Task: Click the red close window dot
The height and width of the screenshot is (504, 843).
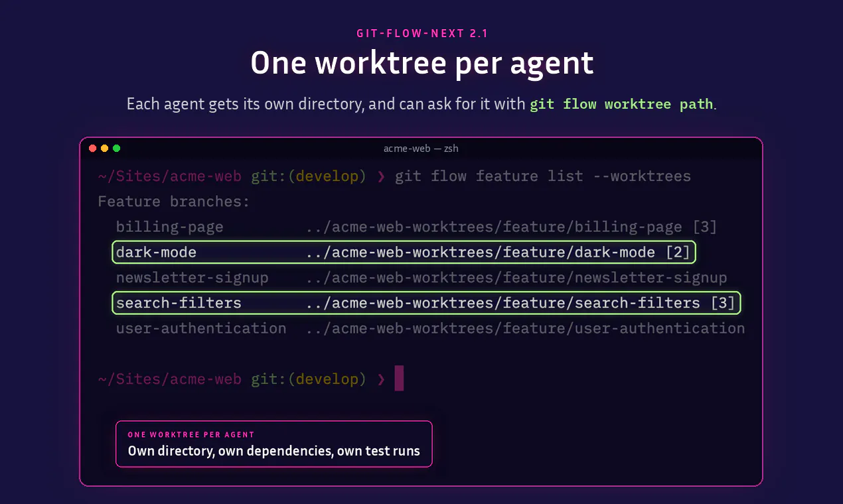Action: click(x=92, y=149)
